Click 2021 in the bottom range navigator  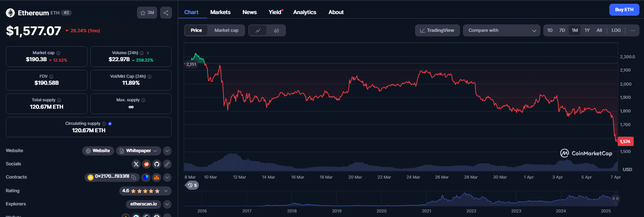point(426,211)
